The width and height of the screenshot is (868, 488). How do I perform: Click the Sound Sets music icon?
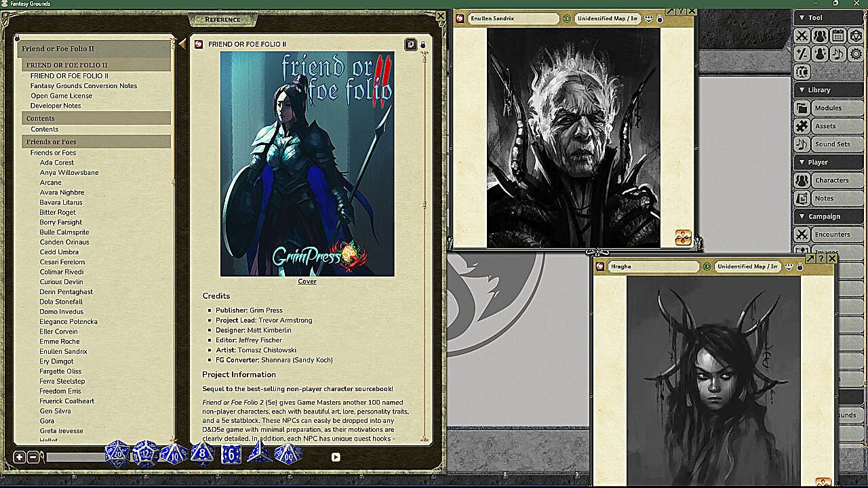click(x=802, y=144)
